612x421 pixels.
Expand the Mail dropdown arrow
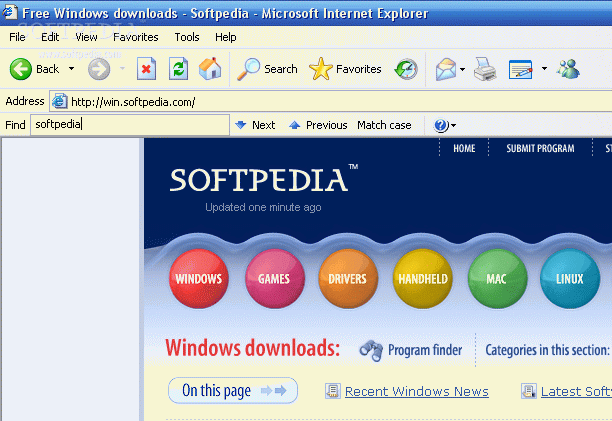(x=463, y=69)
